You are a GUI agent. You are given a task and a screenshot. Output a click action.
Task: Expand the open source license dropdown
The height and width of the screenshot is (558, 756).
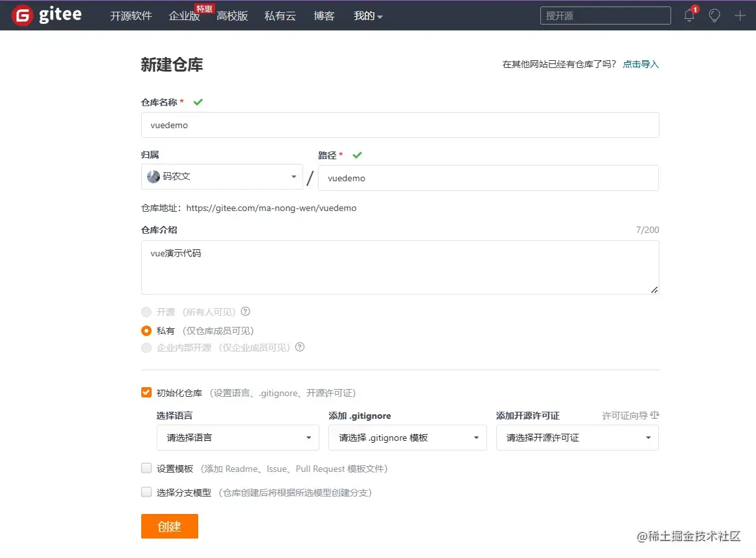pyautogui.click(x=577, y=438)
